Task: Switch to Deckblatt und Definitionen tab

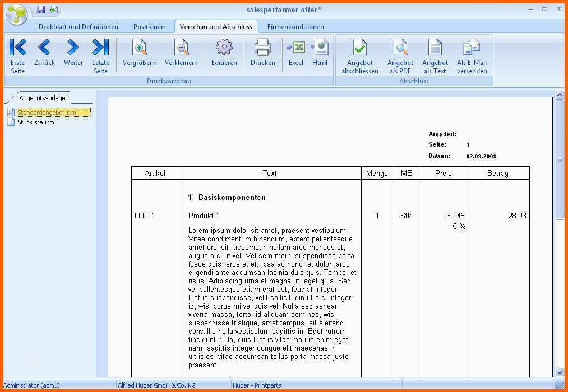Action: [x=78, y=27]
